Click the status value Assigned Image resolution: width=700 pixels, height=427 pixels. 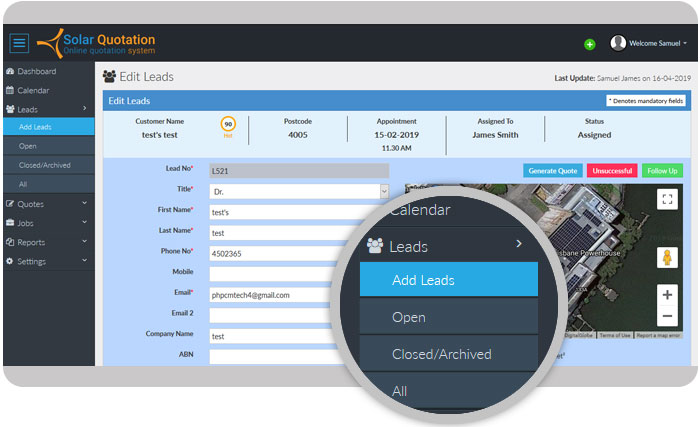point(594,135)
